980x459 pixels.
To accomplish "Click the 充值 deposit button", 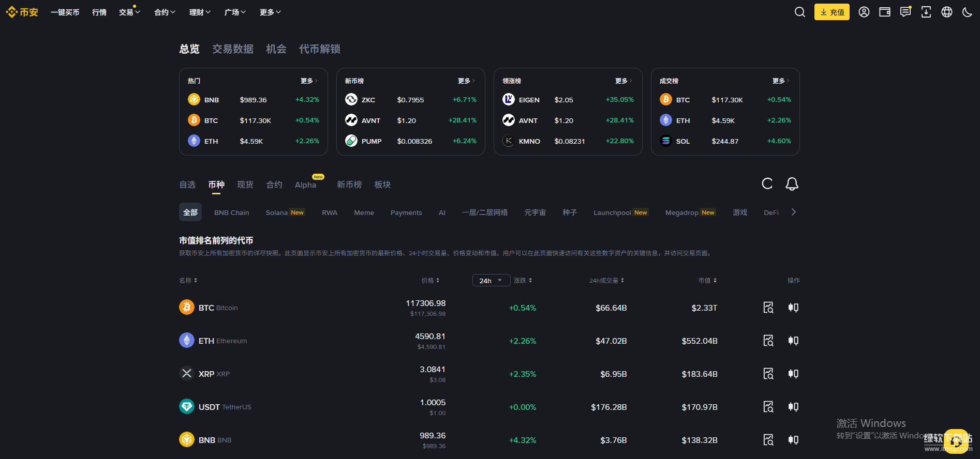I will [832, 12].
